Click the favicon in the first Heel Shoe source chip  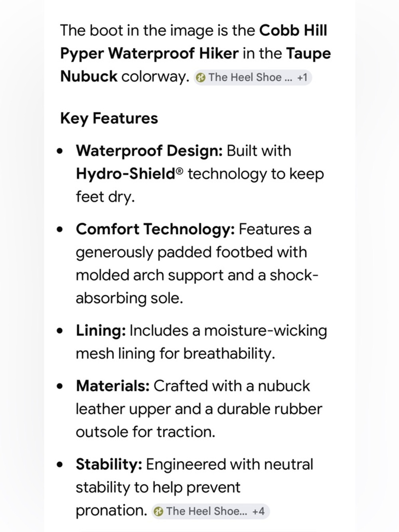pyautogui.click(x=201, y=78)
